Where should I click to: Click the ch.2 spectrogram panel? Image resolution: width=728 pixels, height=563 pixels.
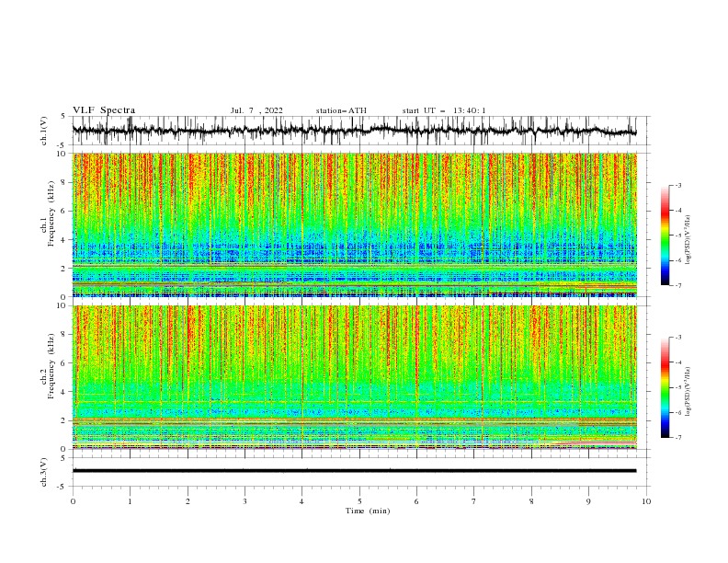(355, 377)
